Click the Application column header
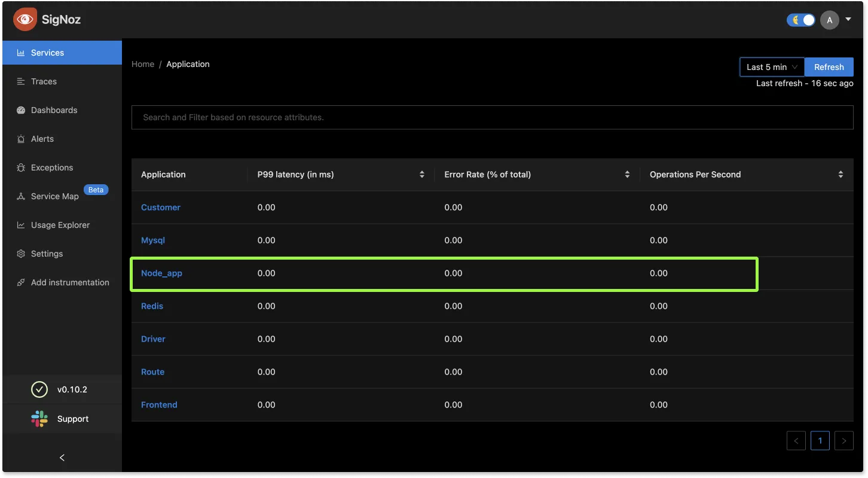868x478 pixels. coord(163,175)
